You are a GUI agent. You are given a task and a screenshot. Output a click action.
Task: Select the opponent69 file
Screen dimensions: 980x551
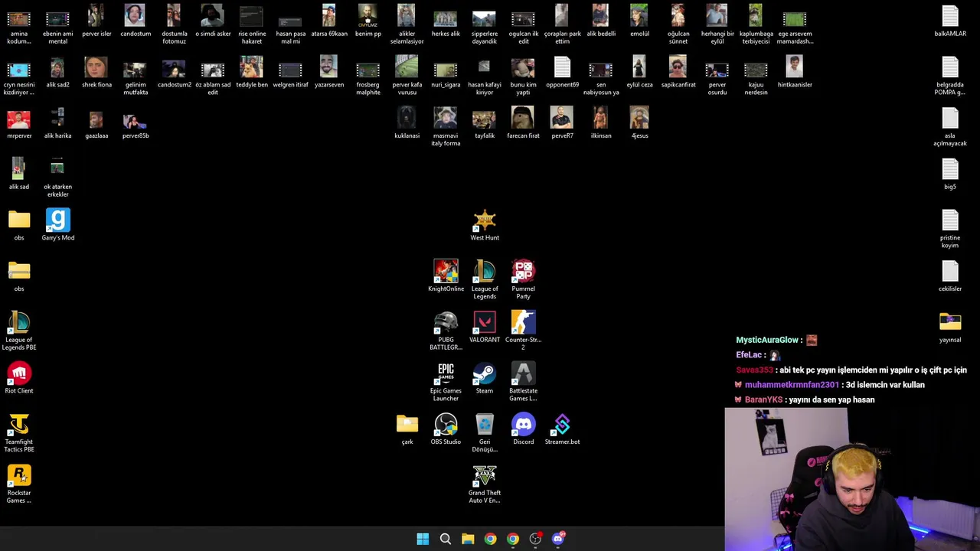coord(562,73)
